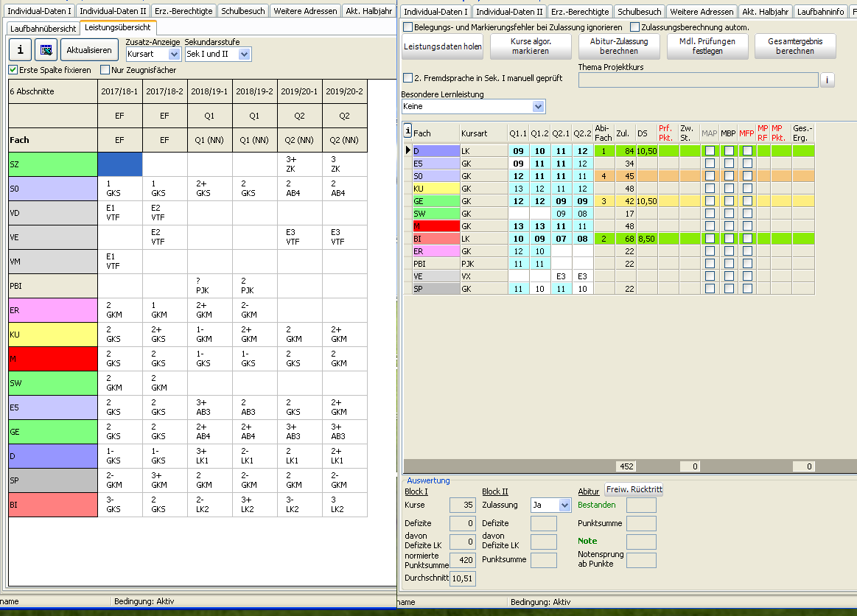Click the row pointer arrow beside D
The height and width of the screenshot is (616, 857).
point(407,150)
